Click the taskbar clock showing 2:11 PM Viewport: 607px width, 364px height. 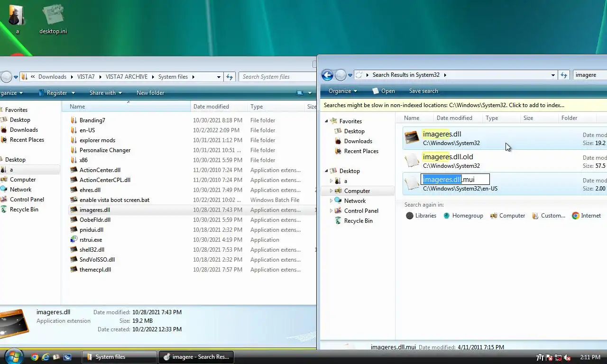[x=590, y=357]
